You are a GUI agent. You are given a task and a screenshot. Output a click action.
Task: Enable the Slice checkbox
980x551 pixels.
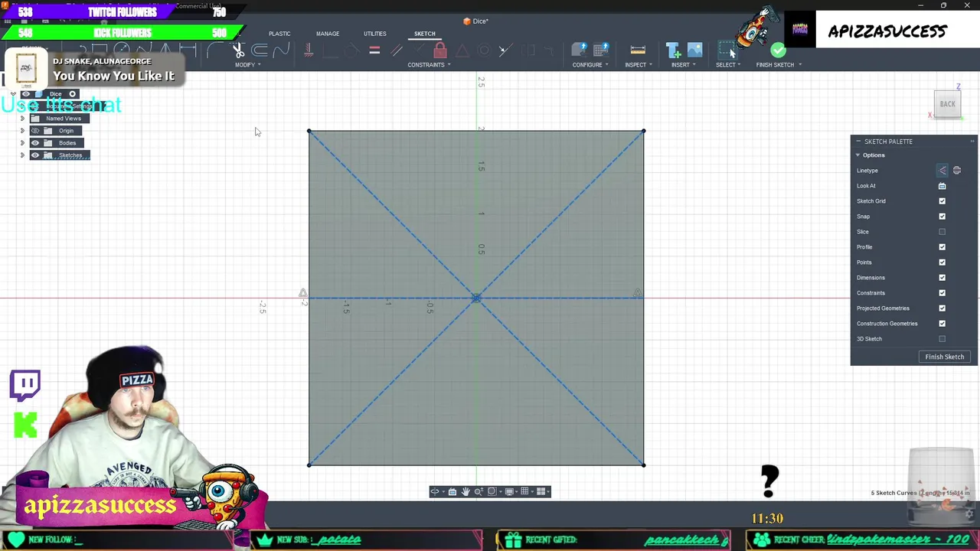pyautogui.click(x=942, y=232)
